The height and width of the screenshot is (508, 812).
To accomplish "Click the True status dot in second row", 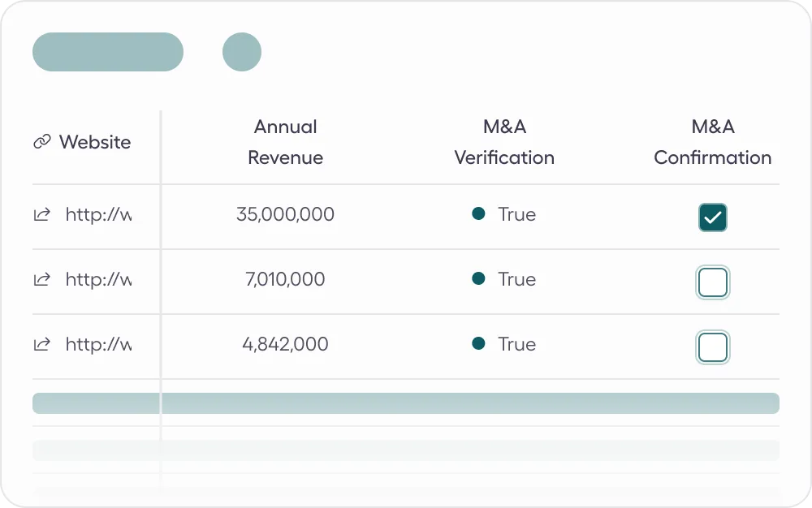I will pyautogui.click(x=479, y=279).
